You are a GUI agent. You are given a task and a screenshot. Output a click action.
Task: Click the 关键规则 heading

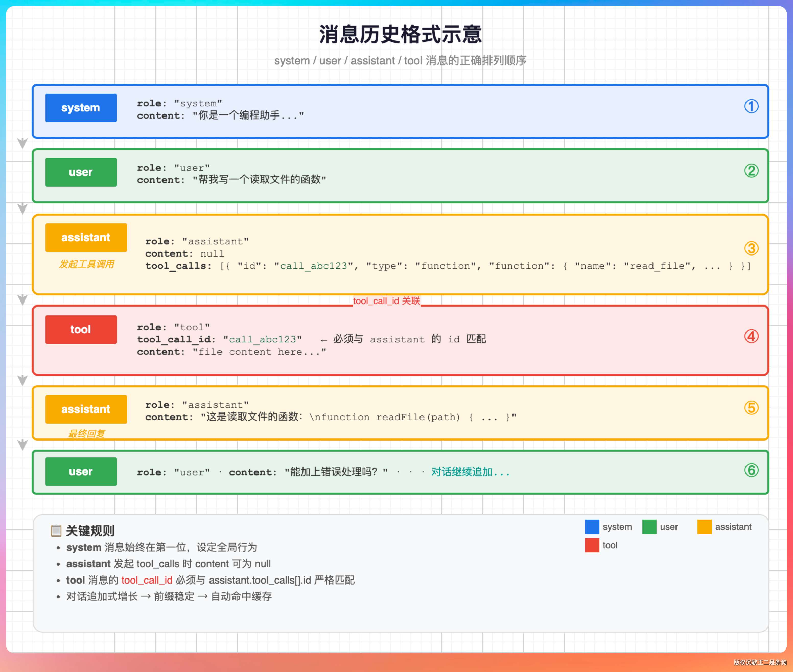(x=90, y=530)
